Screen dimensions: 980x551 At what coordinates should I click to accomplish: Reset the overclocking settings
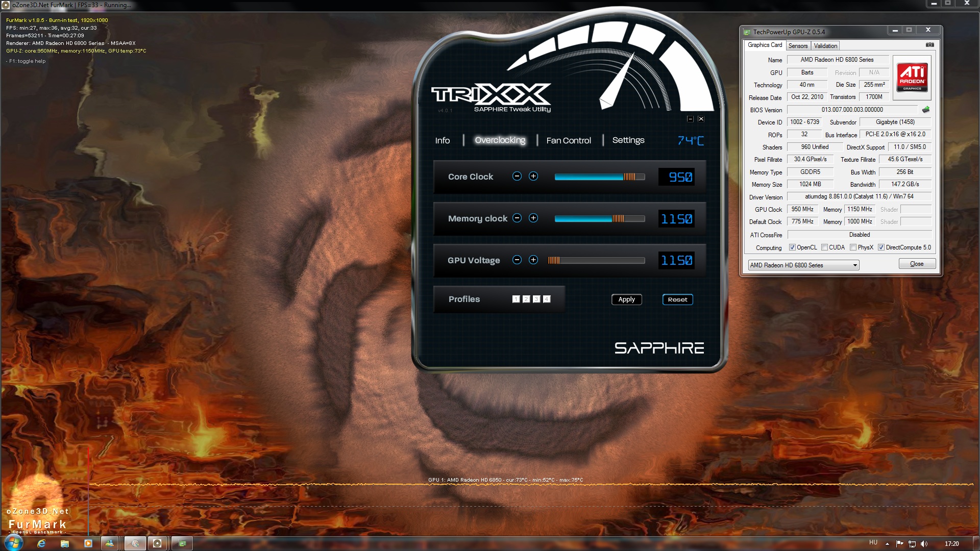(677, 299)
